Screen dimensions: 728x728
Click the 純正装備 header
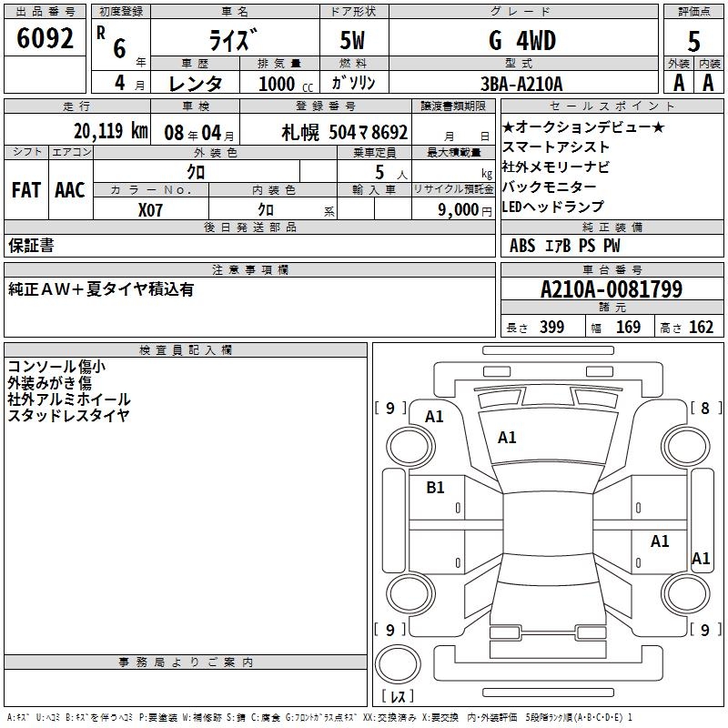coord(612,227)
